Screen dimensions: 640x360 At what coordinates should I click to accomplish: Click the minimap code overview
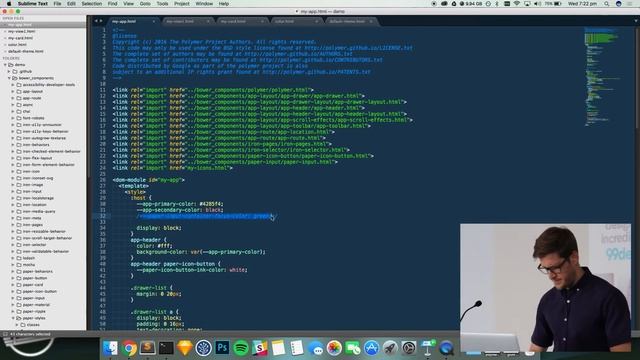point(603,76)
